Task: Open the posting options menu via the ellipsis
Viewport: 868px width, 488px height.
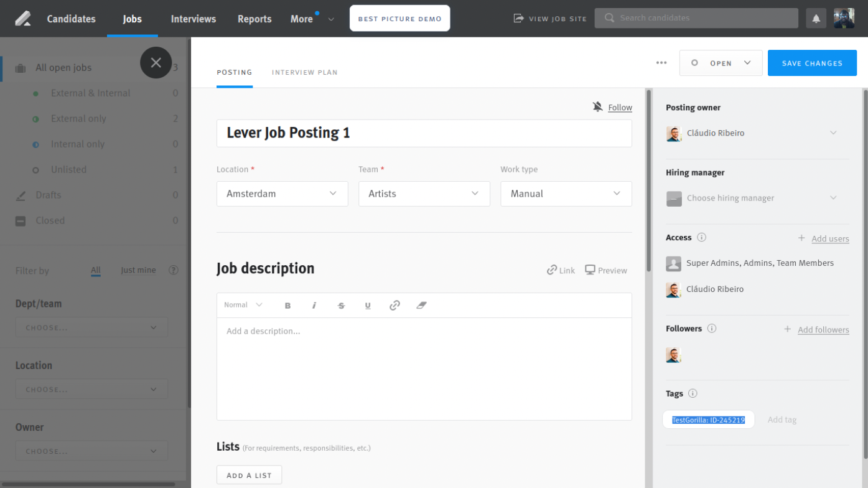Action: pyautogui.click(x=661, y=62)
